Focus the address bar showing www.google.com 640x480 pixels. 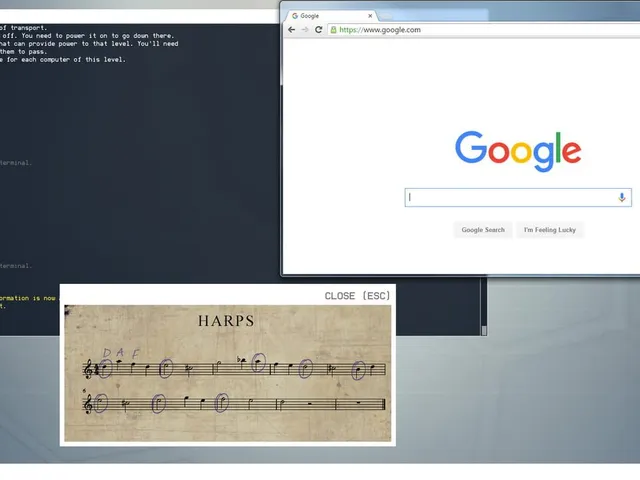[x=484, y=30]
